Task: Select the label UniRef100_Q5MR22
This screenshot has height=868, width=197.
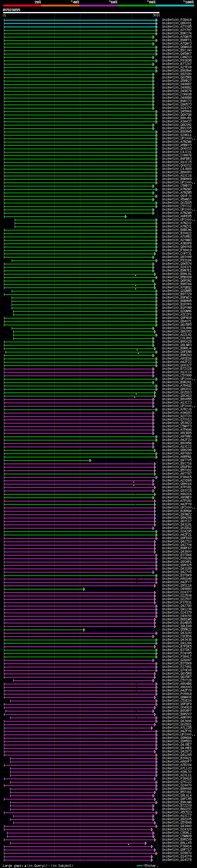Action: point(177,630)
